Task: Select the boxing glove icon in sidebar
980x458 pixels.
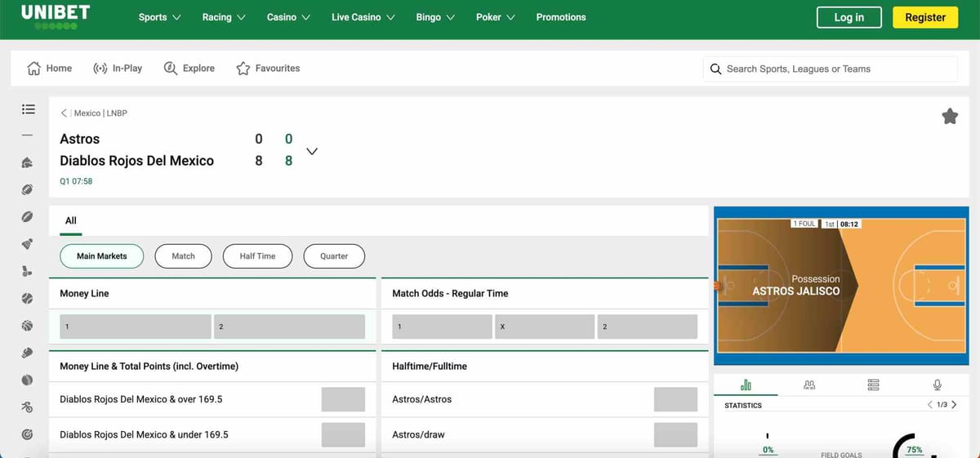Action: (x=28, y=353)
